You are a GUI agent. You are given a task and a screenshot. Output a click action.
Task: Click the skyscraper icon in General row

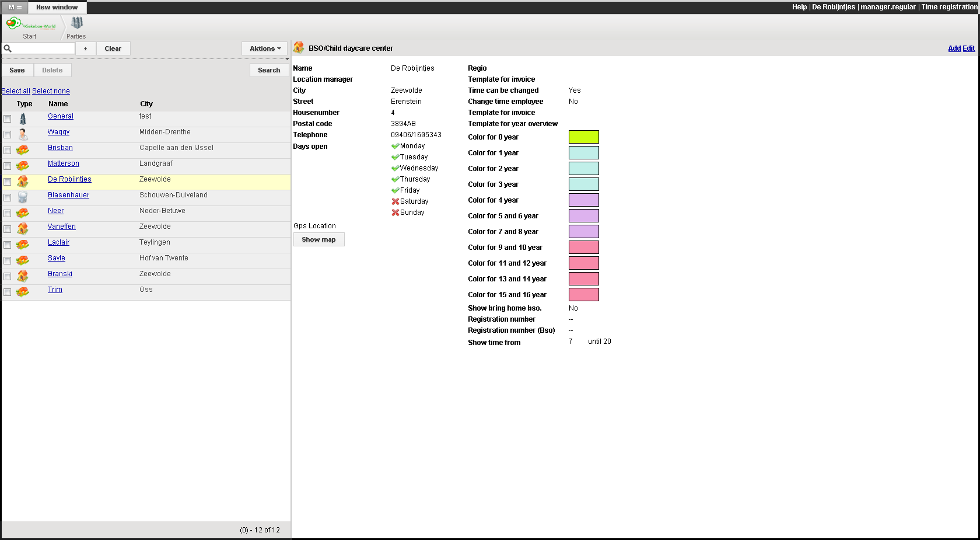(23, 119)
